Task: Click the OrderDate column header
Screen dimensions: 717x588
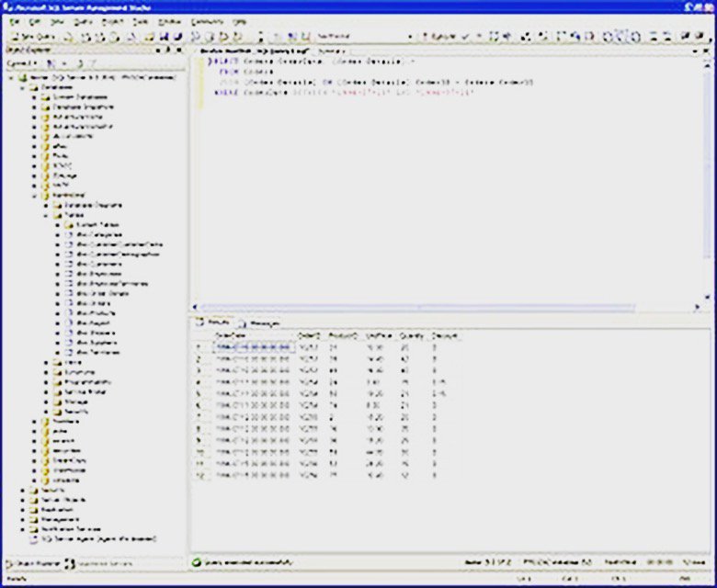Action: point(253,336)
